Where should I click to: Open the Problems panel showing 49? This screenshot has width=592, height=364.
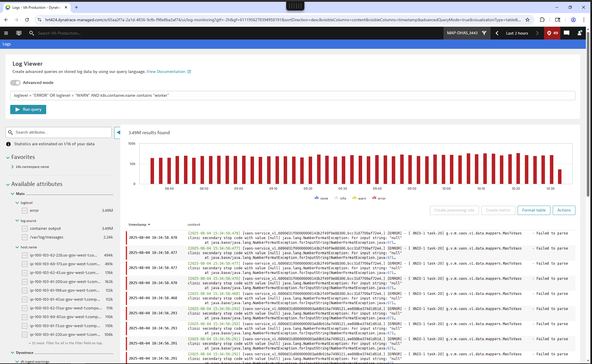tap(552, 33)
